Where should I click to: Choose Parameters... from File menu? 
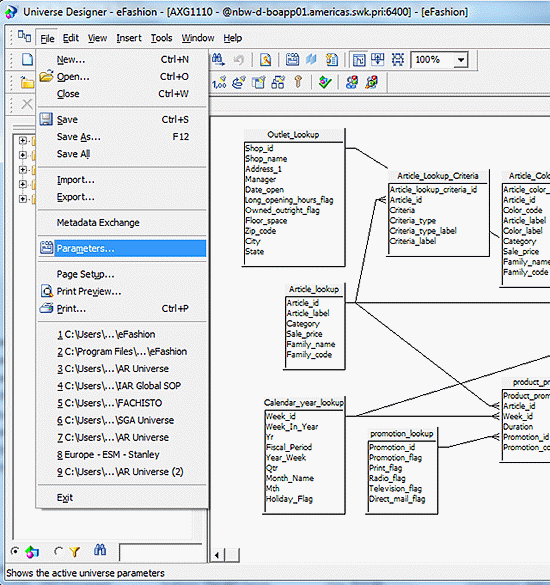point(122,248)
